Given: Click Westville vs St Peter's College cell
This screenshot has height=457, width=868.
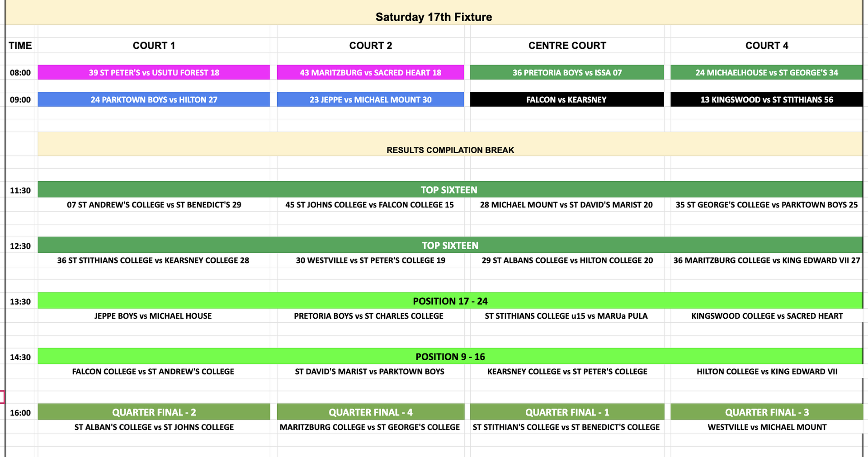Looking at the screenshot, I should click(x=370, y=260).
